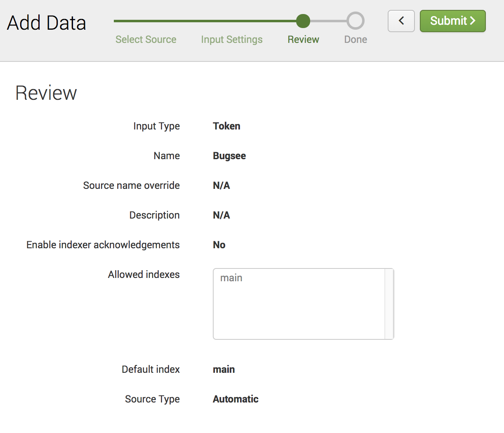Viewport: 504px width, 433px height.
Task: Select the Review step label
Action: 303,40
